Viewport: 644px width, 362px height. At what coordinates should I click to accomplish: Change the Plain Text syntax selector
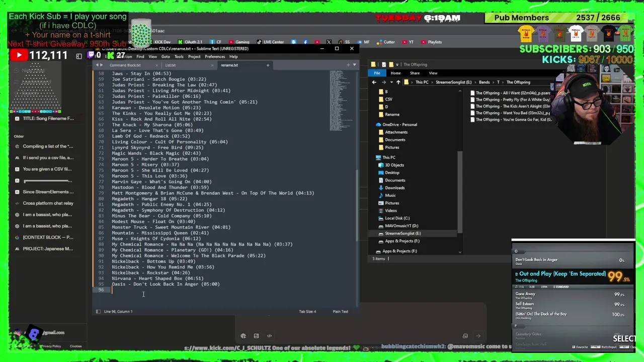340,311
